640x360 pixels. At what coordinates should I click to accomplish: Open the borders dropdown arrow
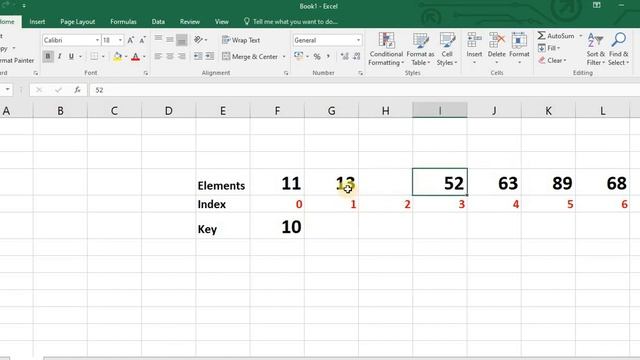pos(103,56)
